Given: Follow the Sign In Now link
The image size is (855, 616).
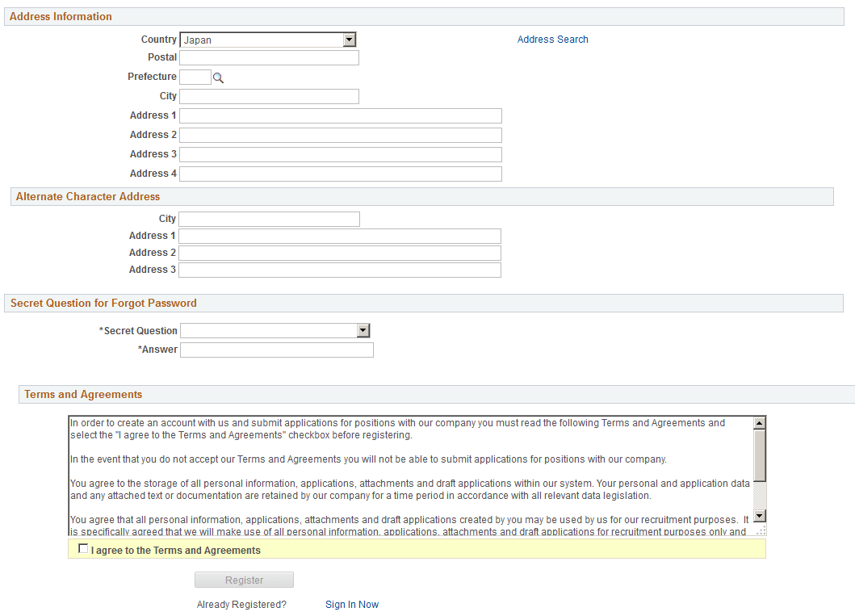Looking at the screenshot, I should click(352, 604).
